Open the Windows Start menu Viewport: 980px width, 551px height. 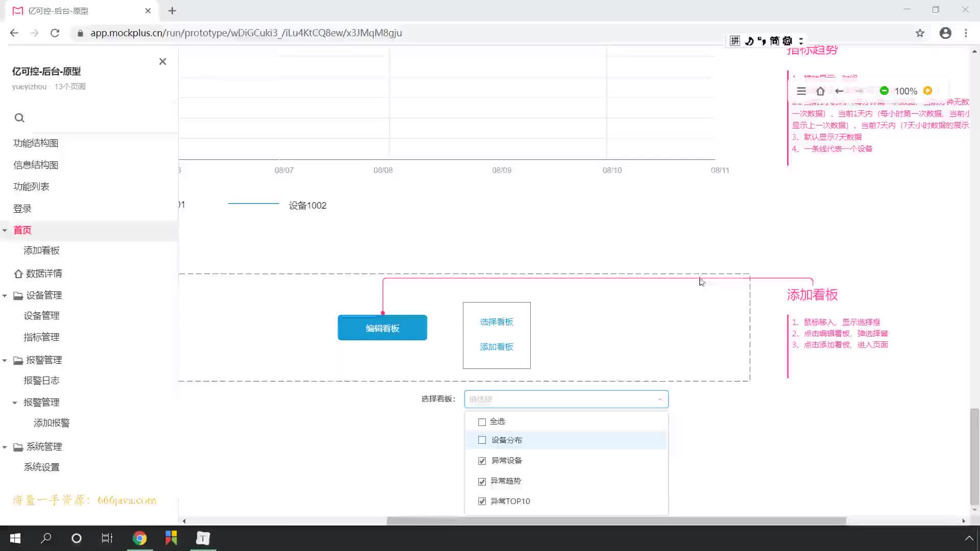(x=15, y=538)
